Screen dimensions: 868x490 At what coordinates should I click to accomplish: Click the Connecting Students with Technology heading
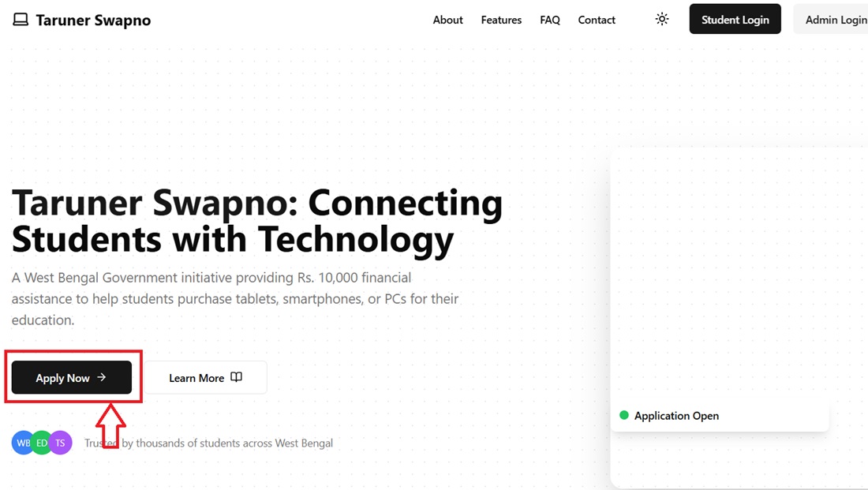coord(256,221)
